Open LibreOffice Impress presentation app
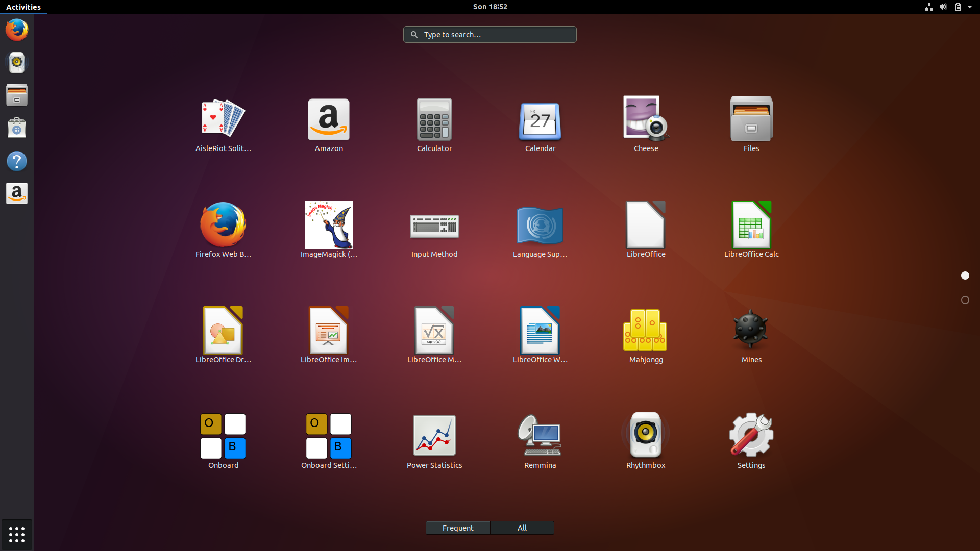 click(329, 331)
